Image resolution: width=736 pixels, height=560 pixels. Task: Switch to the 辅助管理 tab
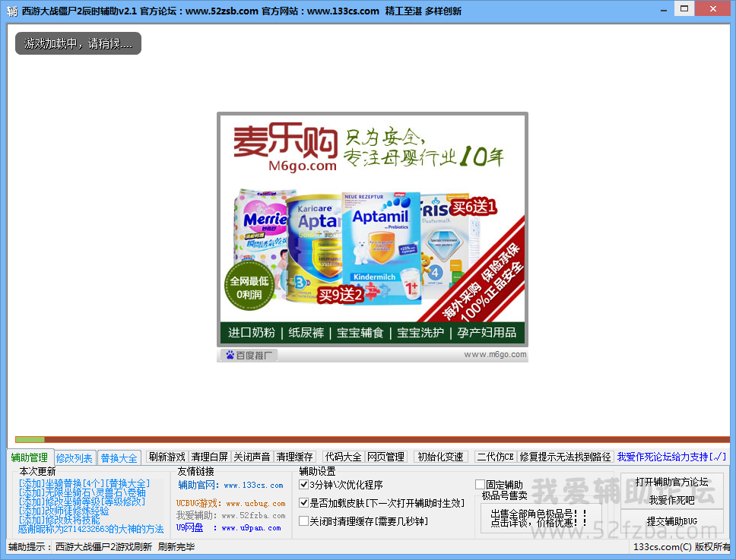pos(29,457)
